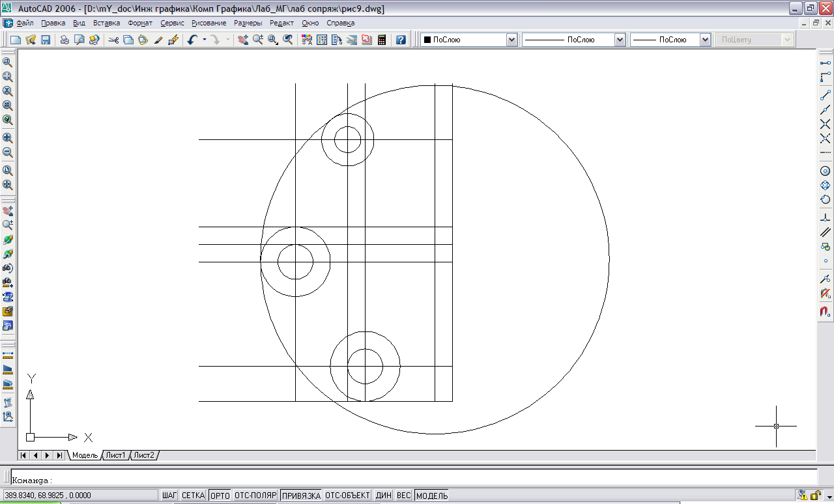The height and width of the screenshot is (504, 834).
Task: Toggle ПРИВЯЗКА object snap
Action: pyautogui.click(x=301, y=496)
